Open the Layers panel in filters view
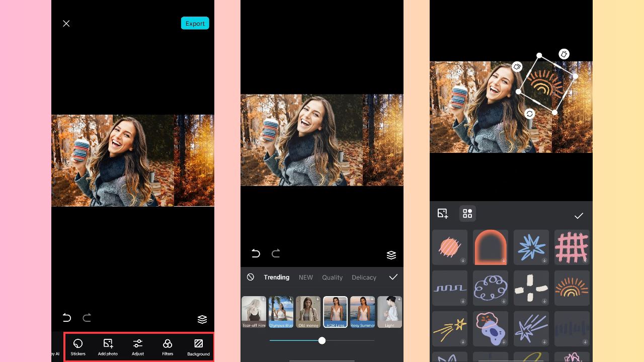Viewport: 644px width, 362px height. pos(391,255)
